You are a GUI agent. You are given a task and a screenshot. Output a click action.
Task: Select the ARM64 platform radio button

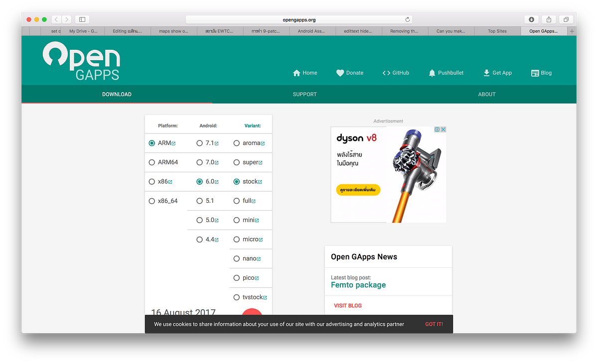(x=151, y=162)
